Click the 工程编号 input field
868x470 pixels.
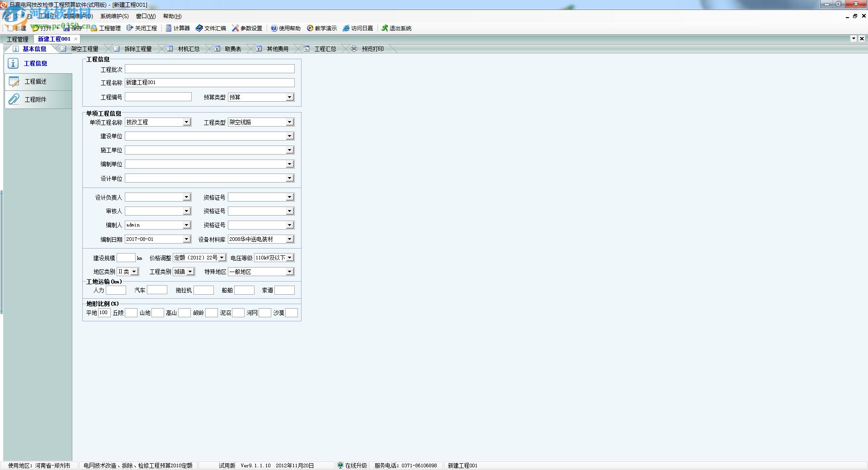pyautogui.click(x=158, y=97)
